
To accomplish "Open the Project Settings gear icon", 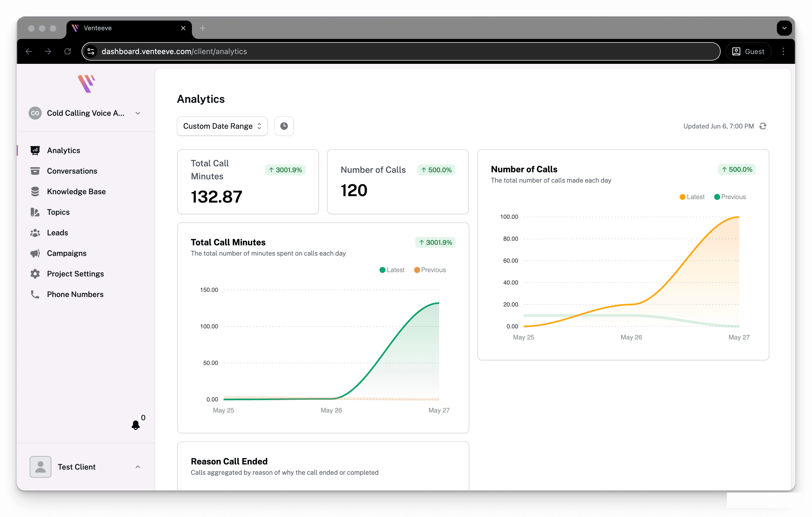I will (x=35, y=274).
